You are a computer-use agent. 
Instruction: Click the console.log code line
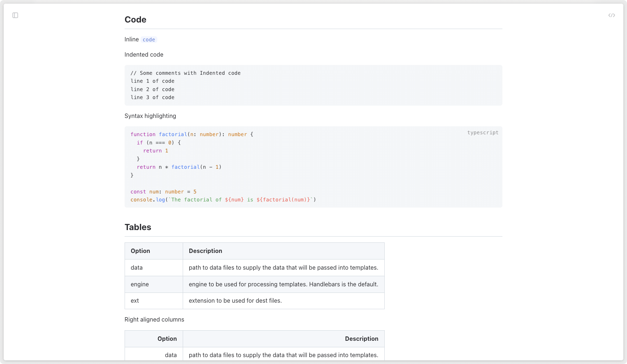click(223, 200)
